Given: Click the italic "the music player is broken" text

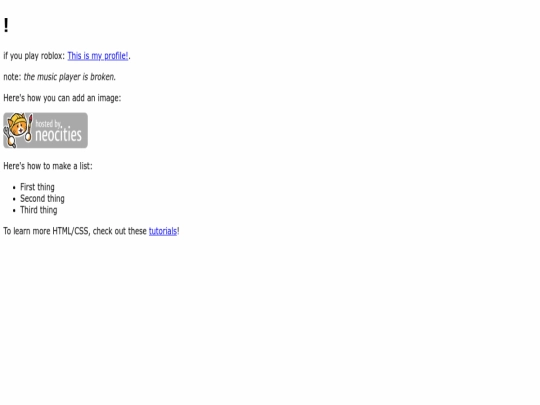Looking at the screenshot, I should [70, 77].
